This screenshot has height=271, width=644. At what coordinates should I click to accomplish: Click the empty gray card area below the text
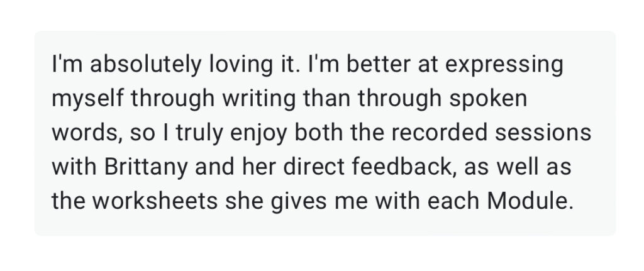[325, 224]
